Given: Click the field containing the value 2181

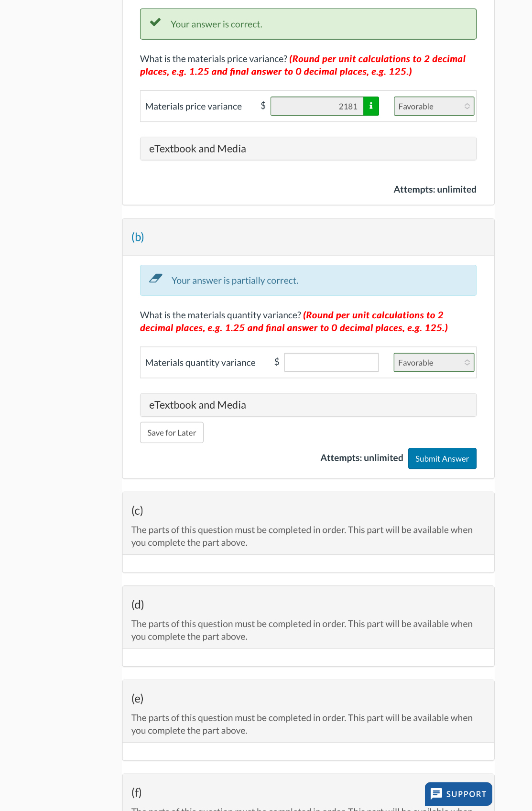Looking at the screenshot, I should coord(315,106).
